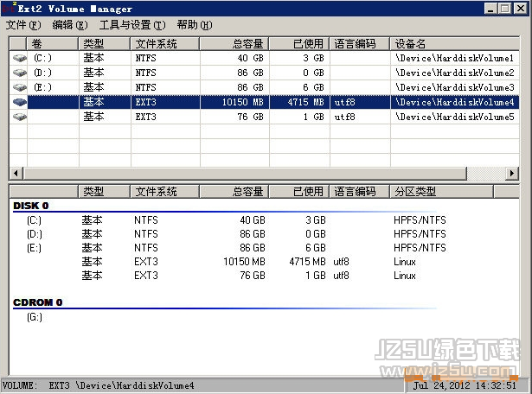532x394 pixels.
Task: Click the 文件系统 header in lower pane
Action: (x=165, y=192)
